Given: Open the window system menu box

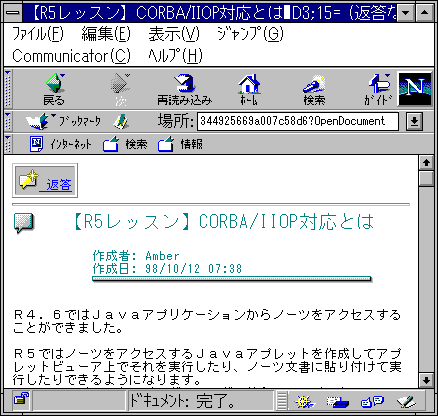Looking at the screenshot, I should (13, 13).
